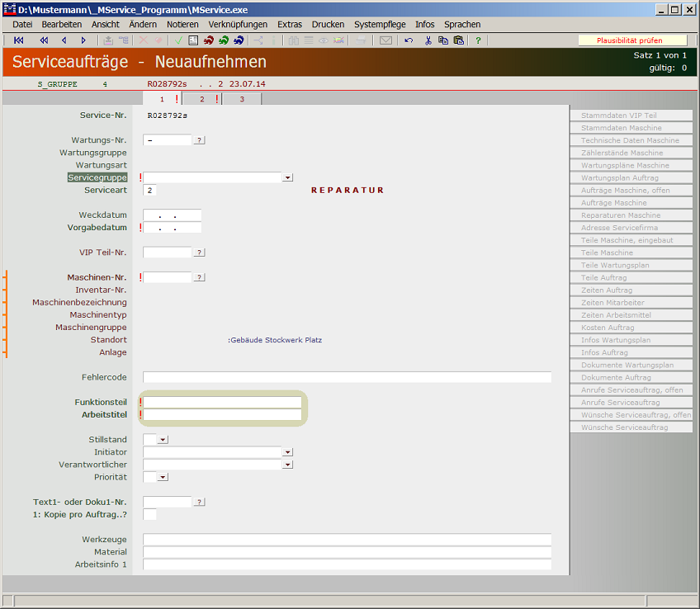
Task: Click the green checkmark save icon
Action: click(x=178, y=40)
